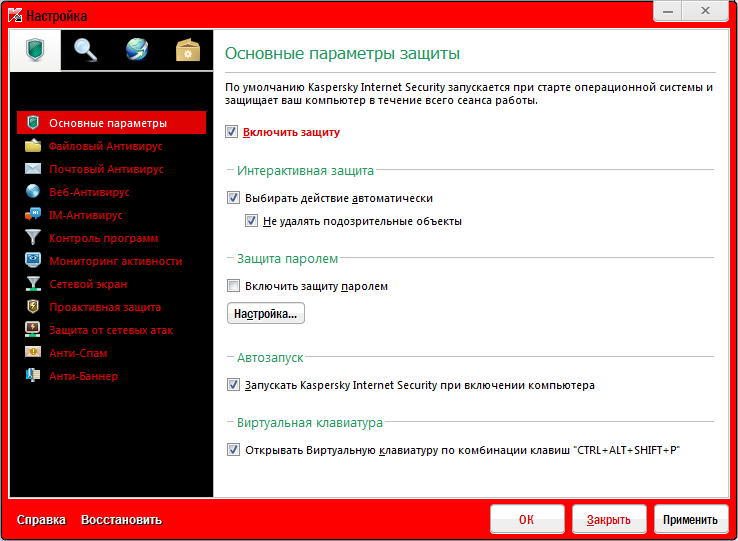The width and height of the screenshot is (738, 541).
Task: Toggle autostart Запускать Kaspersky Internet Security checkbox
Action: [233, 385]
